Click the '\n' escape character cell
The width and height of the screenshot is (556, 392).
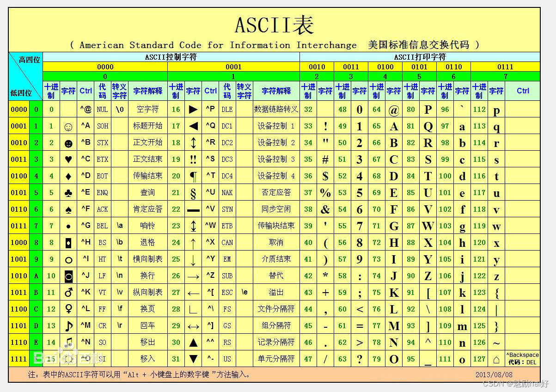119,276
